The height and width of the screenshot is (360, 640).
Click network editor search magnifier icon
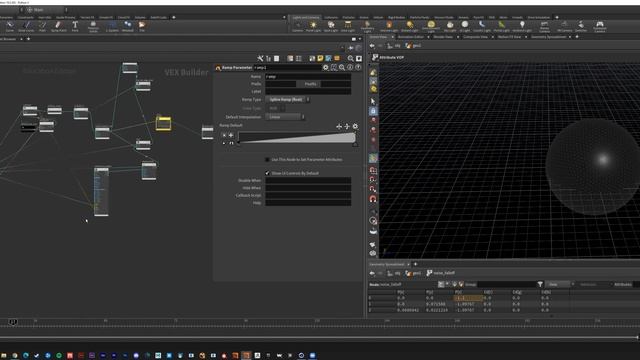(x=350, y=59)
